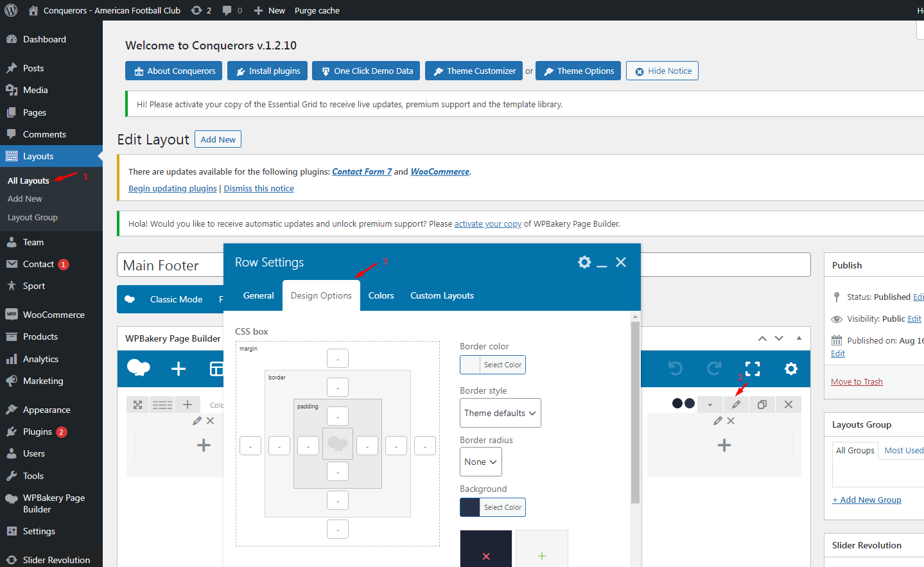Image resolution: width=924 pixels, height=567 pixels.
Task: Open updates icon showing 2 in admin bar
Action: 201,10
